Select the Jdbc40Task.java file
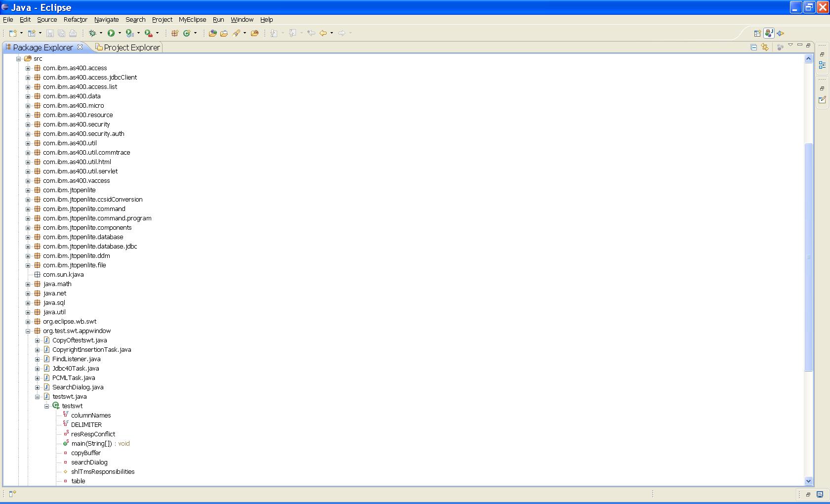The image size is (830, 504). (x=76, y=369)
